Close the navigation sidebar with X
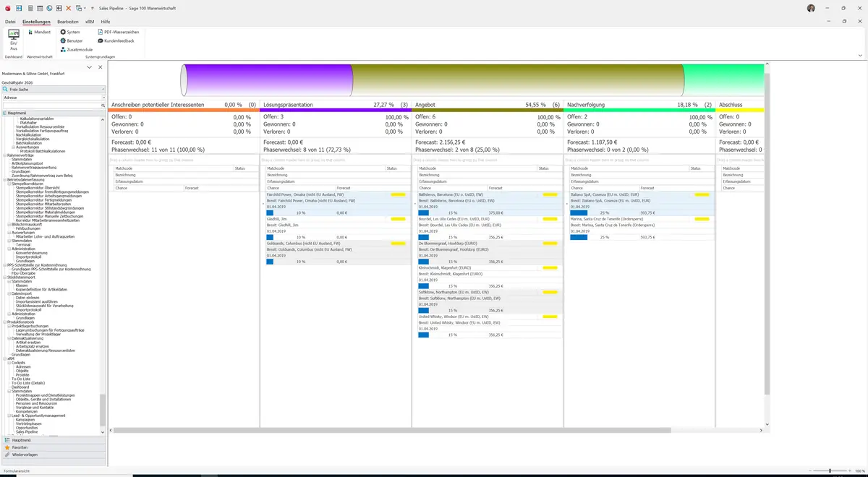Image resolution: width=868 pixels, height=477 pixels. [100, 66]
